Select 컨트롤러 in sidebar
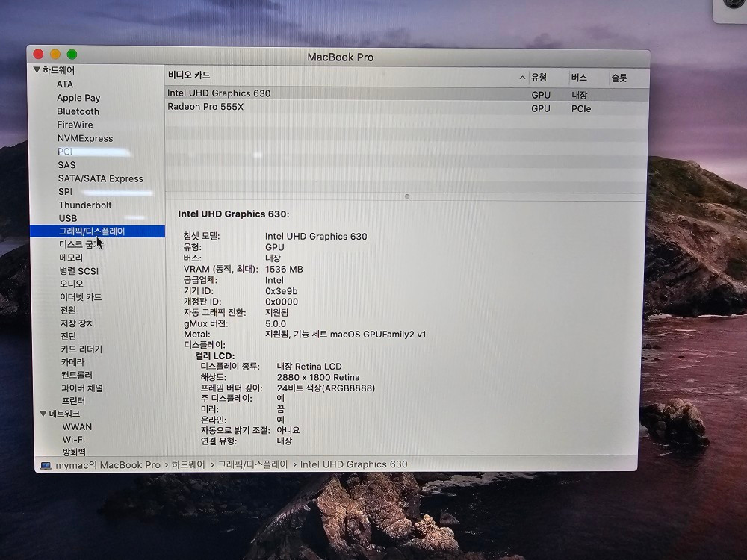The image size is (747, 560). (77, 375)
